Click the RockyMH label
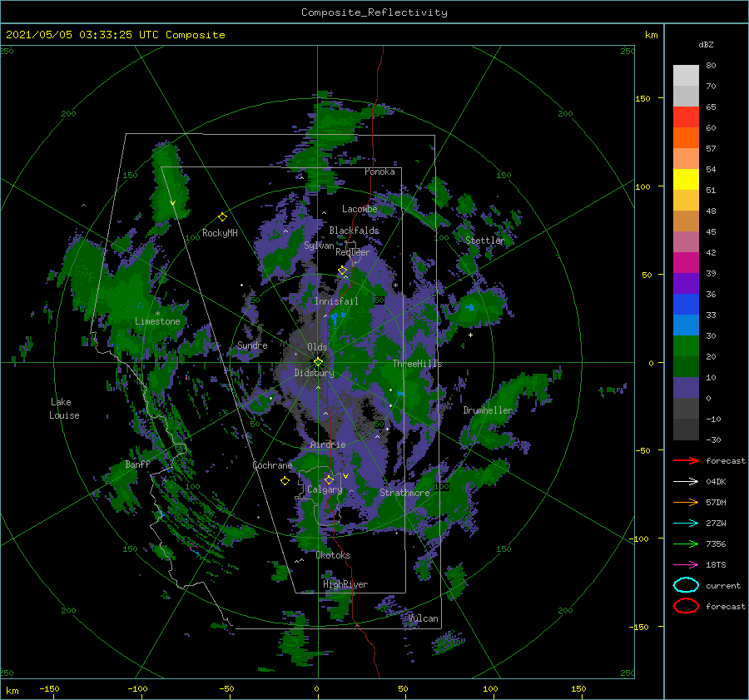 [220, 233]
